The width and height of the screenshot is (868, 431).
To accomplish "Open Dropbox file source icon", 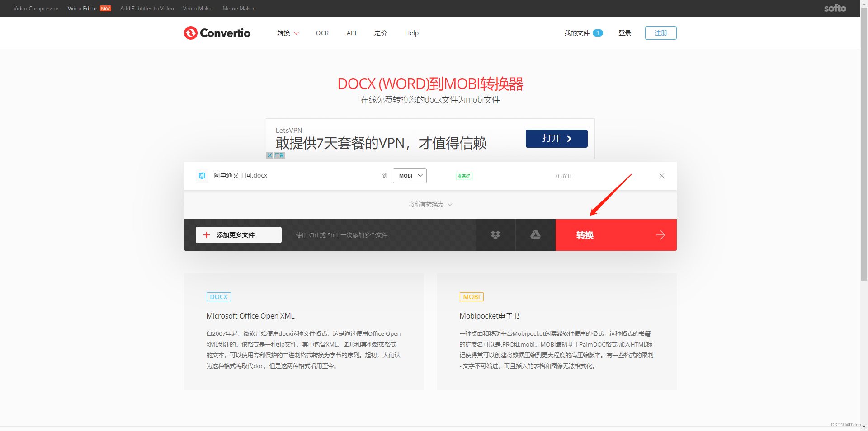I will pyautogui.click(x=495, y=235).
